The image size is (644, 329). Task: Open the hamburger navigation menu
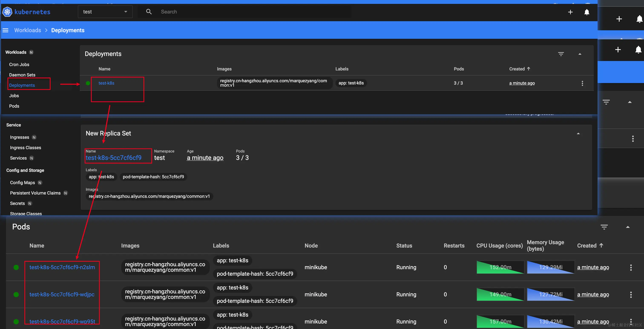[x=6, y=30]
